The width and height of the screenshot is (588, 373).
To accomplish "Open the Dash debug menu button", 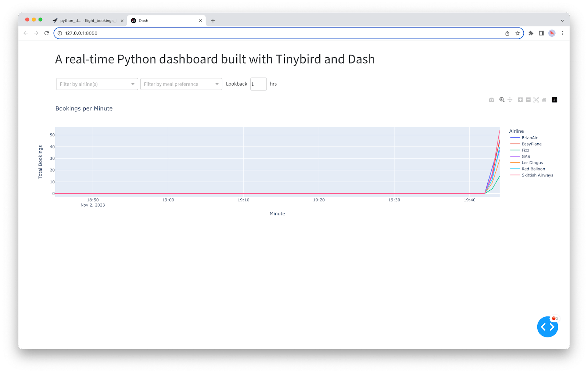I will click(547, 327).
